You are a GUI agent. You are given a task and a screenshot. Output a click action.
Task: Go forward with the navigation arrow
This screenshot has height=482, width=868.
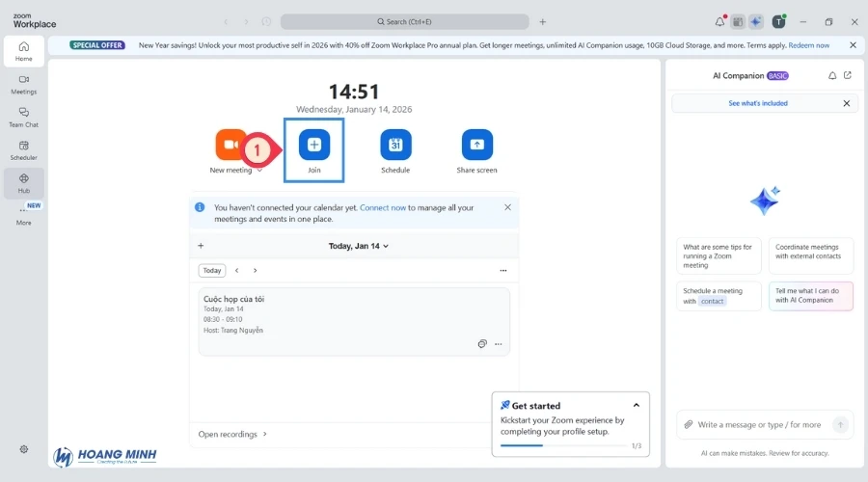click(x=246, y=22)
